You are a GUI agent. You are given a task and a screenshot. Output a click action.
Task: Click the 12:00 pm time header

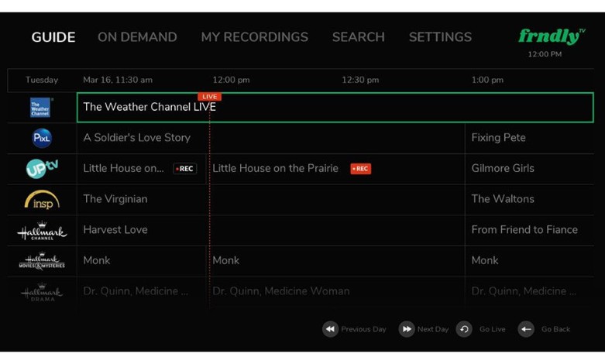tap(231, 81)
